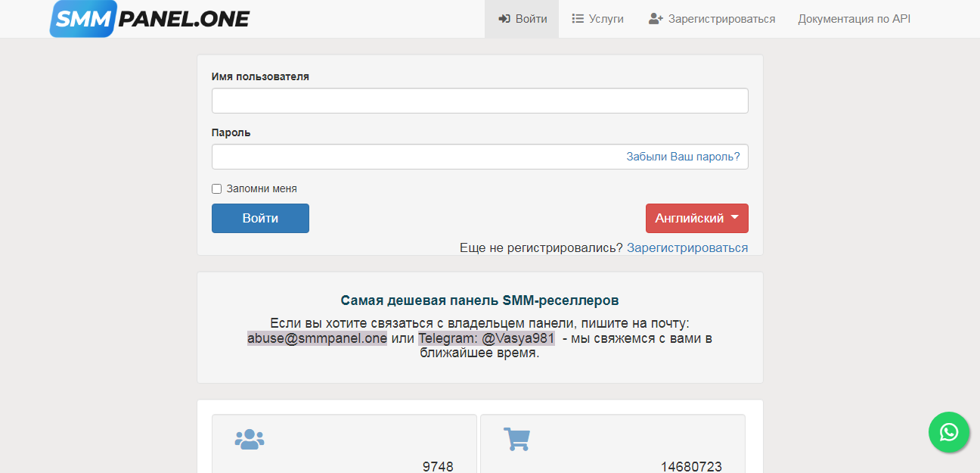Screen dimensions: 980x473
Task: Focus the Имя пользователя input field
Action: click(x=479, y=101)
